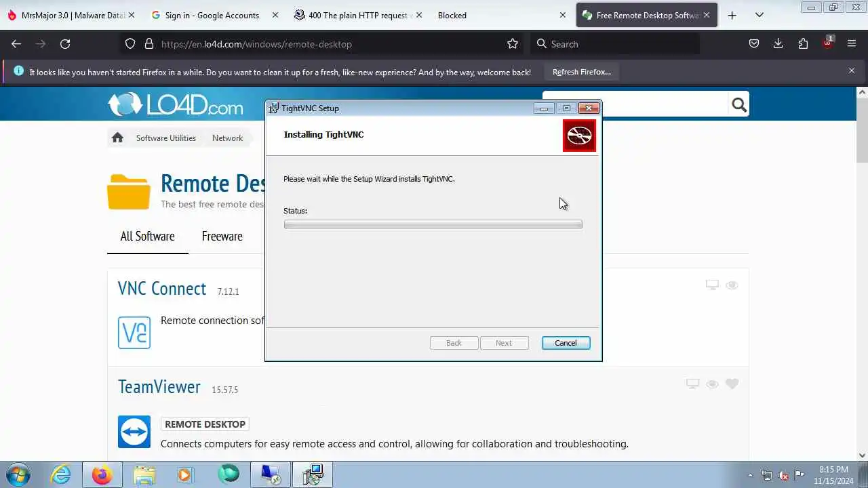Click the REMOTE DESKTOP tag

(x=205, y=424)
